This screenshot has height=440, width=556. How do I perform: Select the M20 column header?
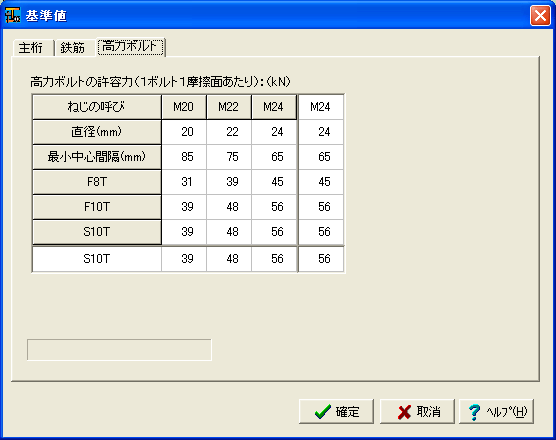184,107
